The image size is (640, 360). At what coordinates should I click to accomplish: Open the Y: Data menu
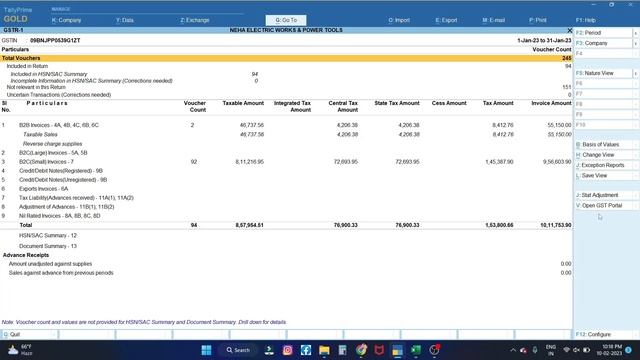tap(124, 20)
